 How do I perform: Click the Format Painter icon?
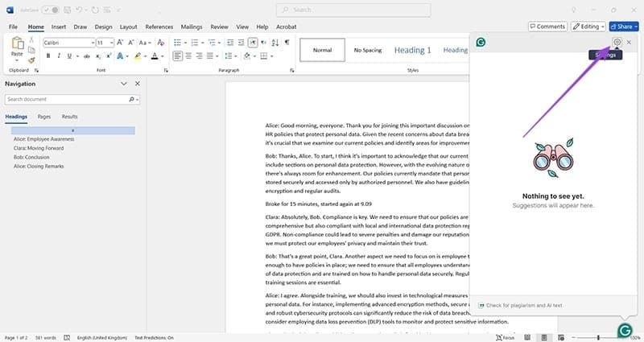point(31,59)
